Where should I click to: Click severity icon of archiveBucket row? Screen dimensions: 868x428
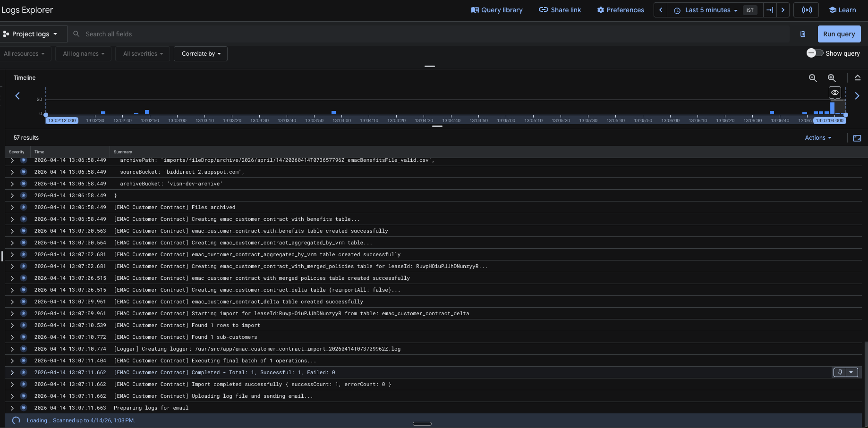point(23,184)
